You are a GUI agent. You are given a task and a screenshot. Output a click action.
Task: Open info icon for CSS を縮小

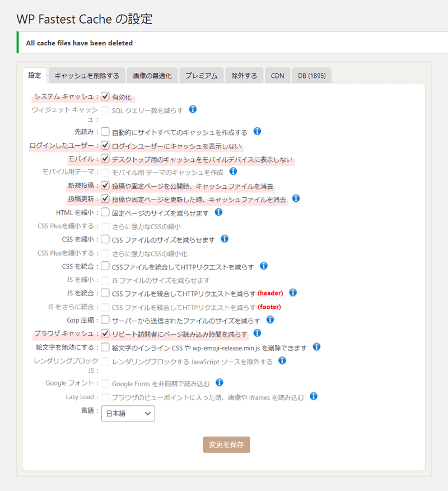225,239
